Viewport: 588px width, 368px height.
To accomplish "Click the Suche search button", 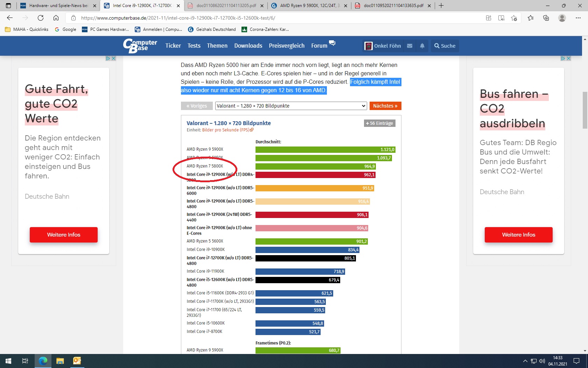I will (445, 46).
